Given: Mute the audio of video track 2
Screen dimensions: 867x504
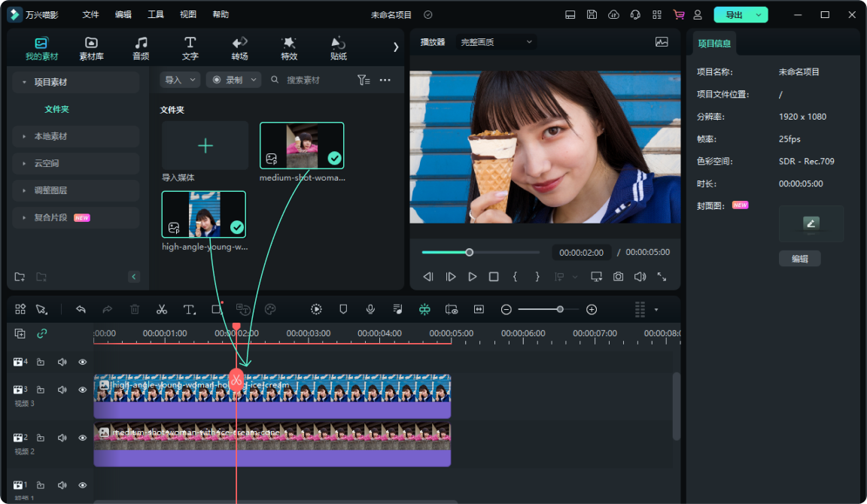Looking at the screenshot, I should [62, 438].
